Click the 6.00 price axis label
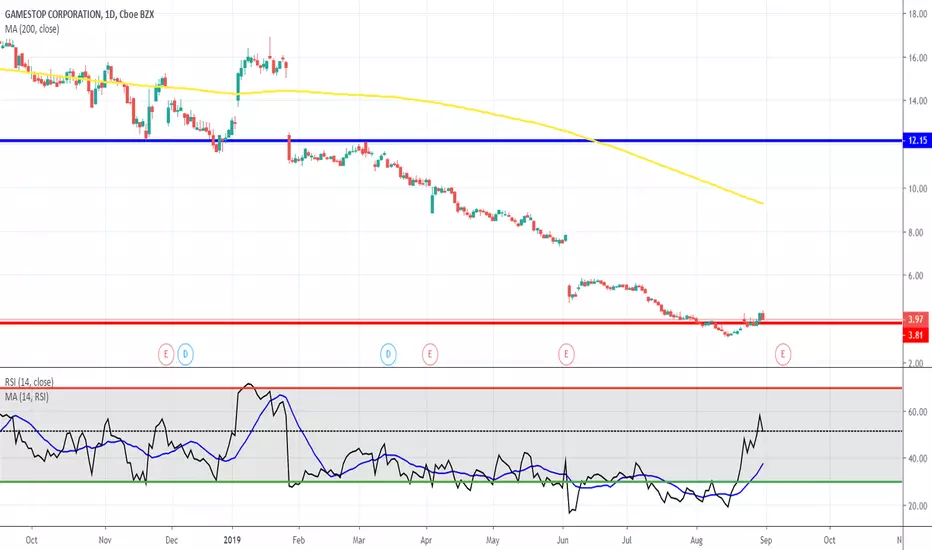The height and width of the screenshot is (550, 932). [917, 276]
